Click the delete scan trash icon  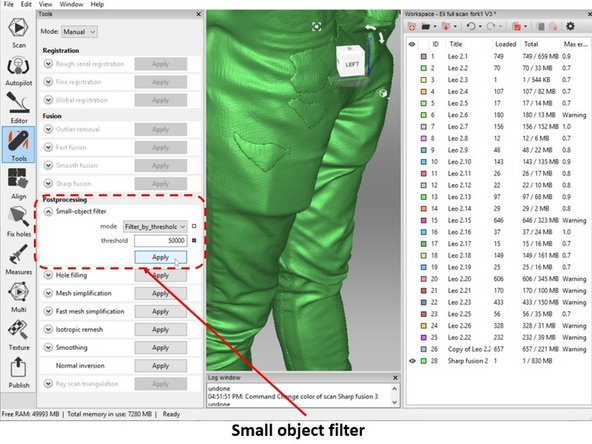(x=554, y=27)
